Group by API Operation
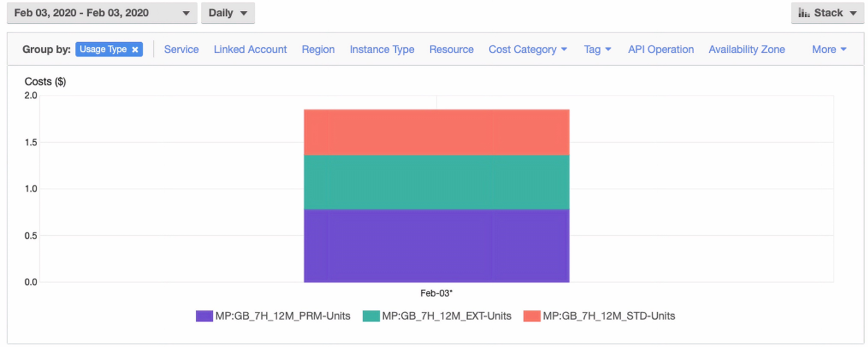 661,50
